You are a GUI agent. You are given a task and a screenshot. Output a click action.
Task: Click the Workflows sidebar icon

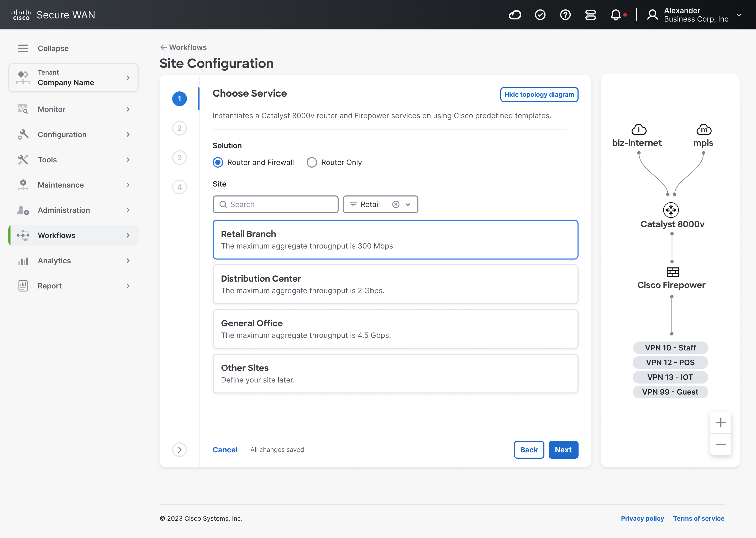[x=23, y=235]
